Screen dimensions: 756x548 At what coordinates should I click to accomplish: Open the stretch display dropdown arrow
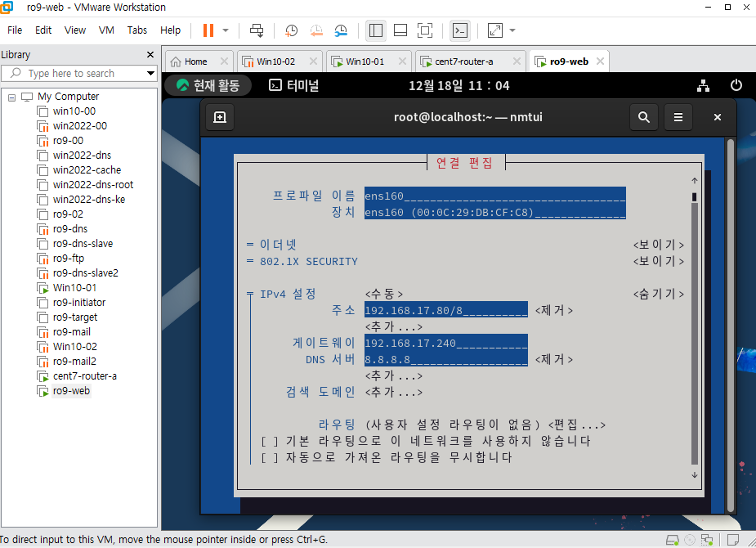(x=513, y=31)
